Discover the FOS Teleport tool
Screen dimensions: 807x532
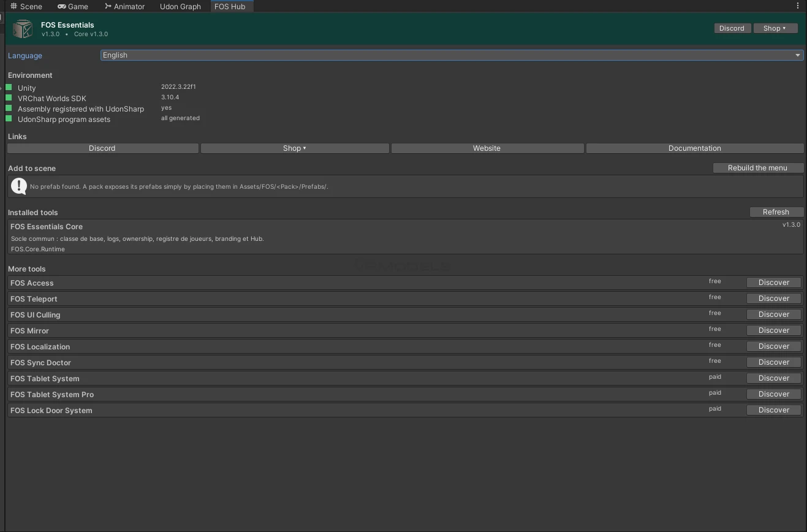pos(774,298)
